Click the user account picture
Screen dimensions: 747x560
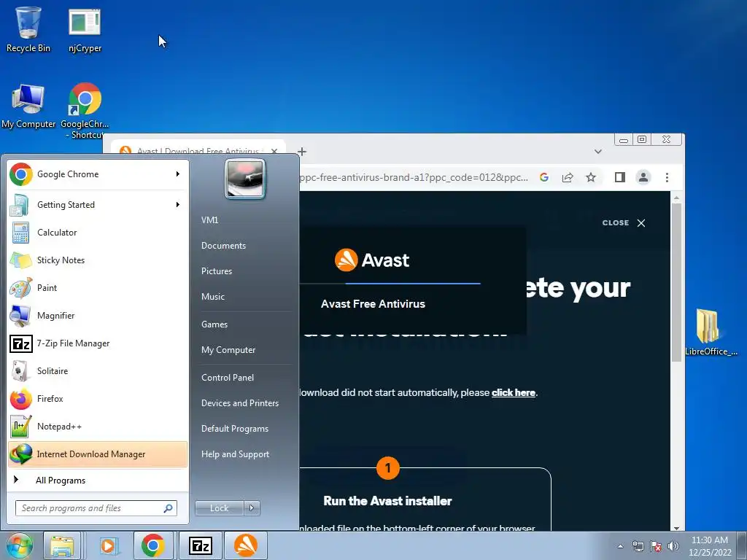tap(245, 179)
